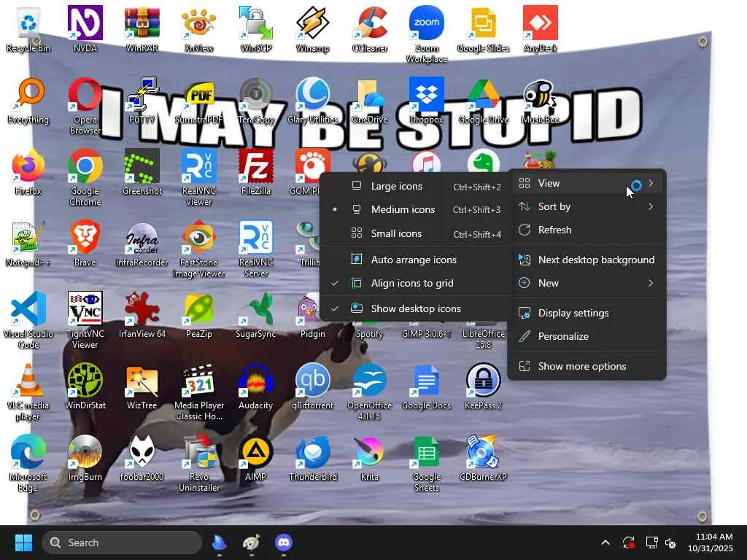The height and width of the screenshot is (560, 747).
Task: Select the Zoom Workplace desktop shortcut
Action: click(426, 34)
